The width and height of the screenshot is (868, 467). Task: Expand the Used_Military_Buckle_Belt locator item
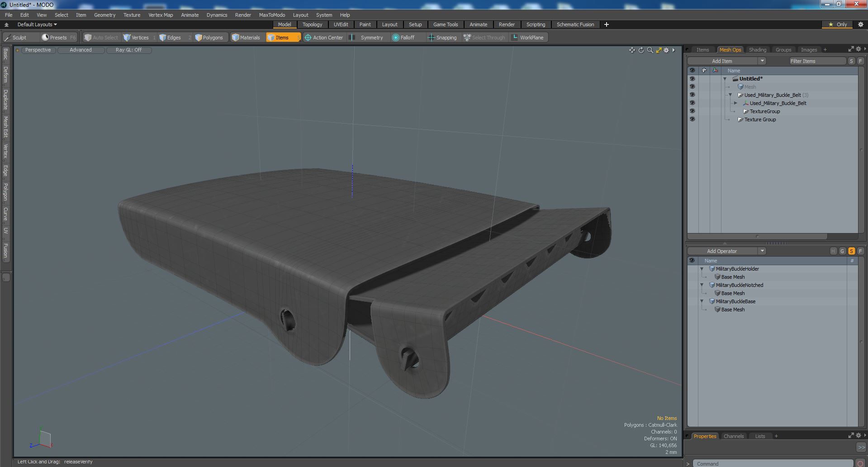tap(736, 103)
